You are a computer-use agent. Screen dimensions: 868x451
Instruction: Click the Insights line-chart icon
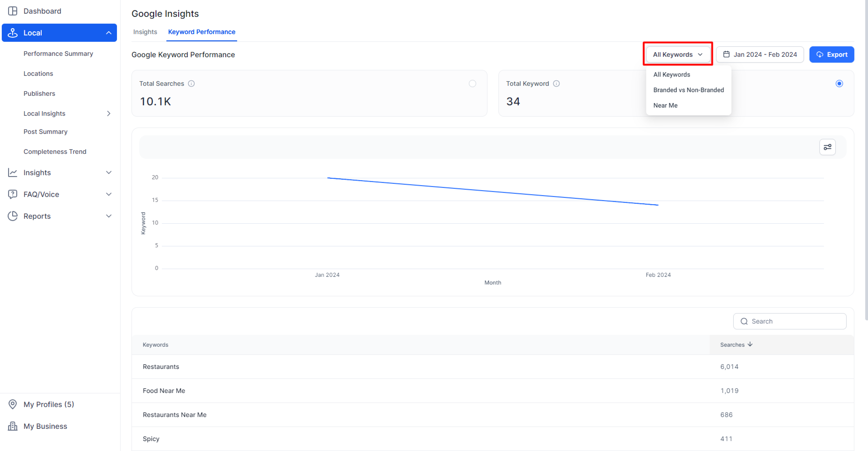[13, 172]
